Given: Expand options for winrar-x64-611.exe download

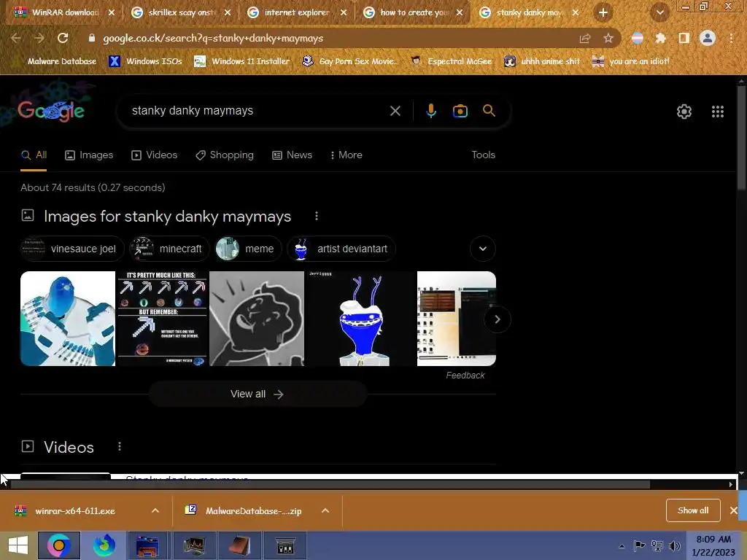Looking at the screenshot, I should (155, 510).
